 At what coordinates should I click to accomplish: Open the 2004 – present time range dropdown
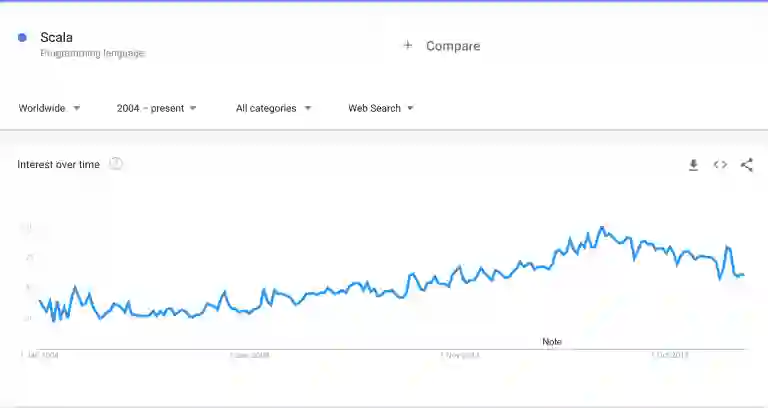[x=156, y=108]
